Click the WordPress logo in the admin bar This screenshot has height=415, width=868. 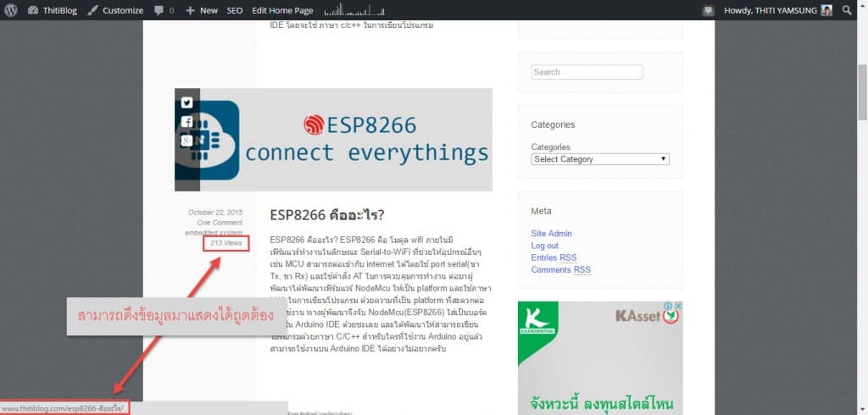[11, 10]
